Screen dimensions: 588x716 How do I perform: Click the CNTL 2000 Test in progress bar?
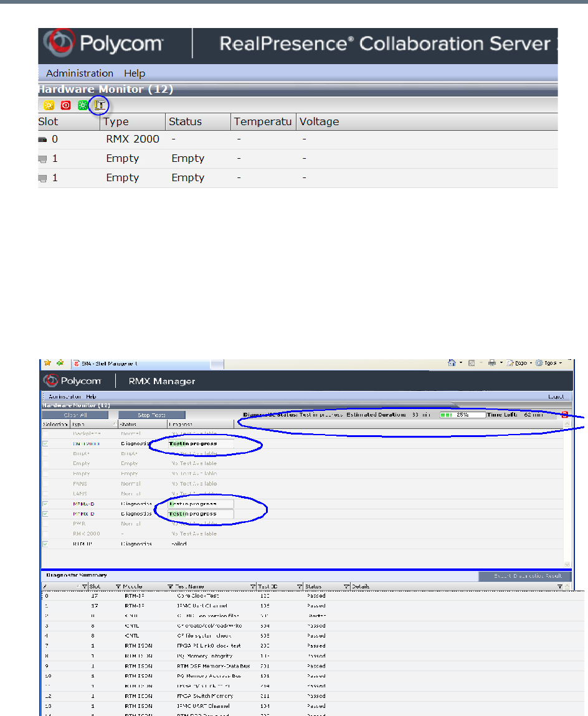pos(201,443)
